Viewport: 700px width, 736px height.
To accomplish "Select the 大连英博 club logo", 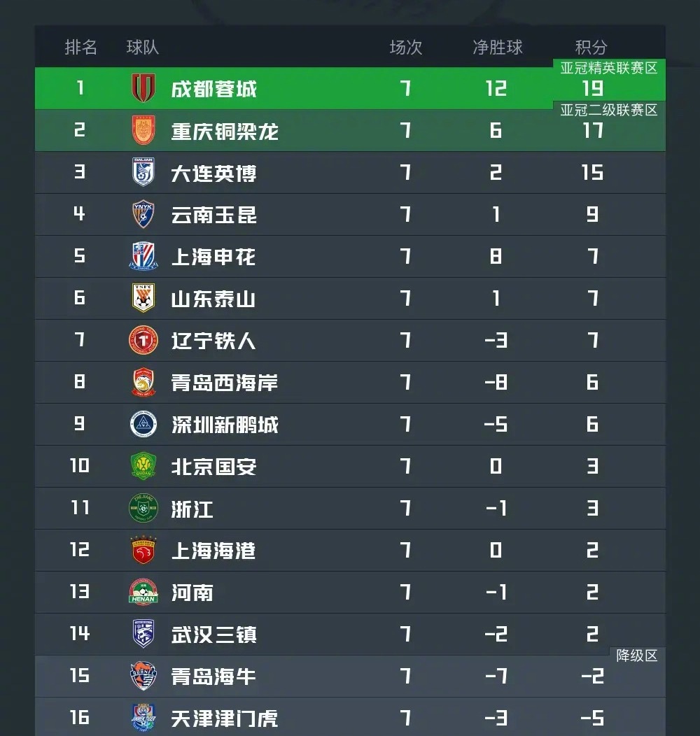I will (142, 173).
